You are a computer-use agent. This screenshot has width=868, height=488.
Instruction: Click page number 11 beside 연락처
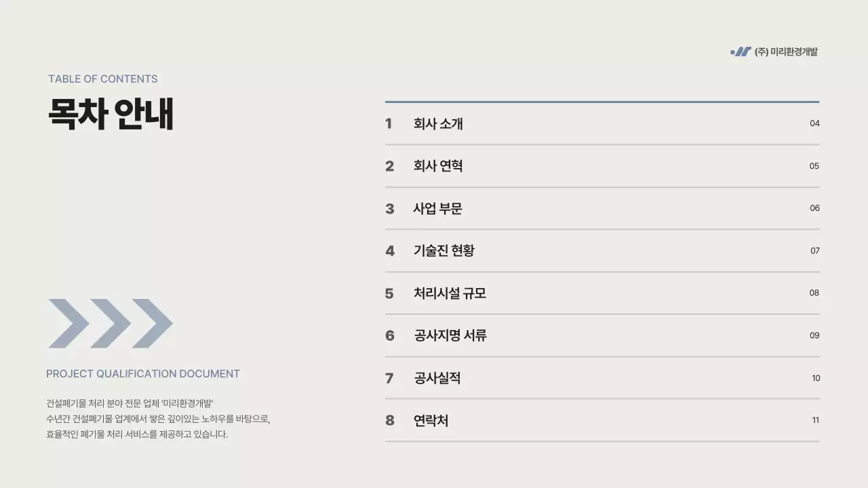pyautogui.click(x=815, y=420)
